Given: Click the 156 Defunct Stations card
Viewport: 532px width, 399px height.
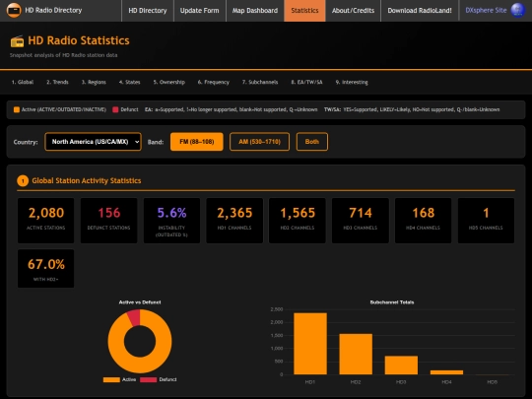Looking at the screenshot, I should point(109,221).
